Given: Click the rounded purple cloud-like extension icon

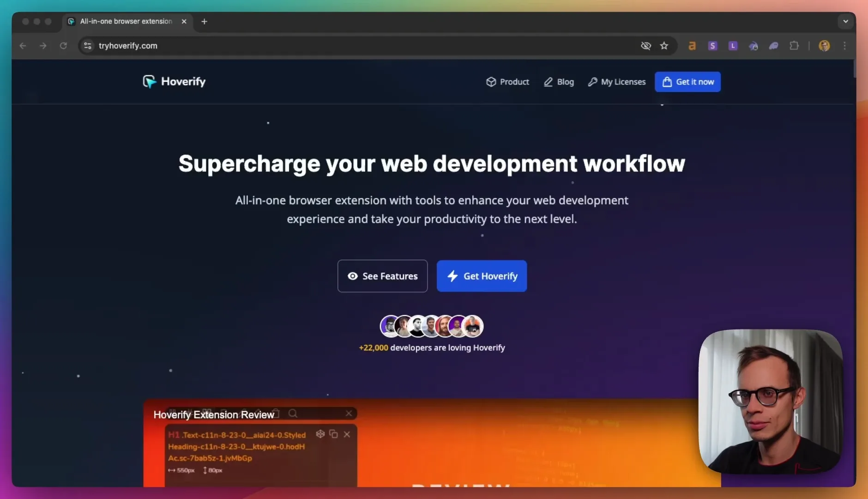Looking at the screenshot, I should [x=773, y=46].
